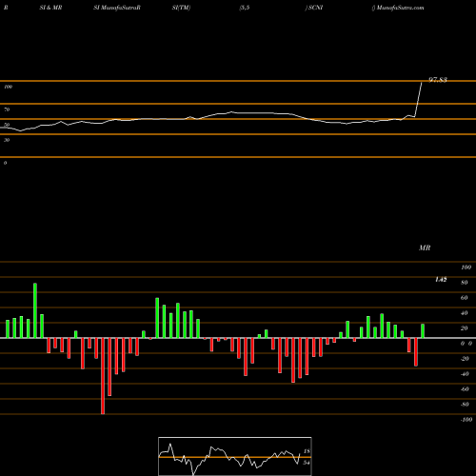This screenshot has width=476, height=476.
Task: Open the small preview chart thumbnail
Action: [235, 456]
